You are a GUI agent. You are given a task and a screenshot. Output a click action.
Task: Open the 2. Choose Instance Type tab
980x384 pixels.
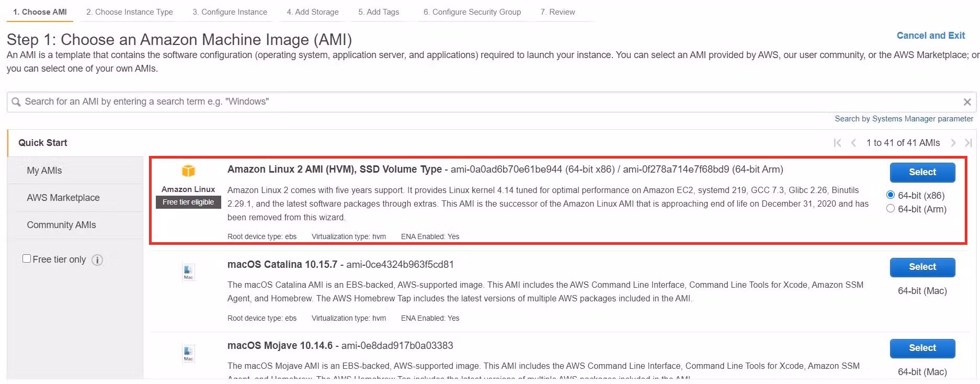click(x=130, y=12)
